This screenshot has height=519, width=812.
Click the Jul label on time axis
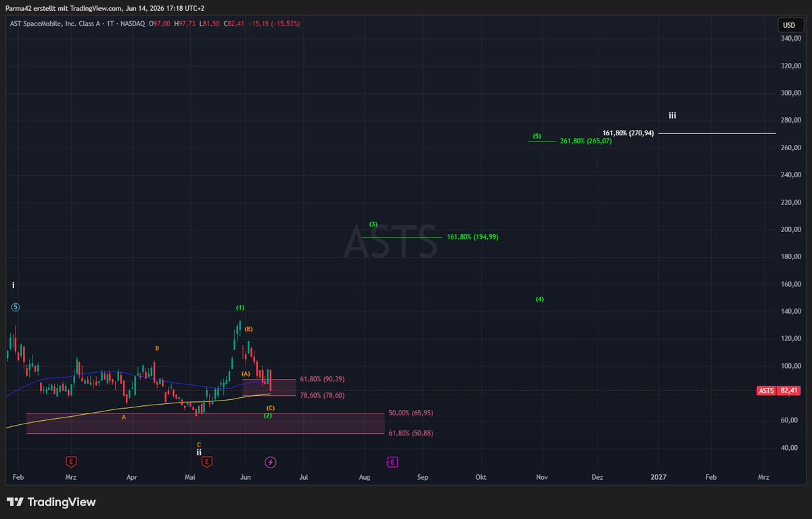point(304,477)
